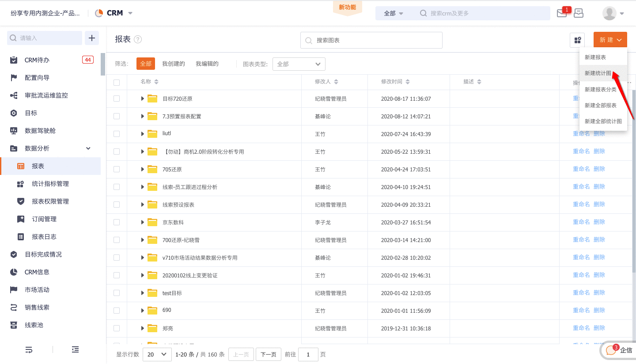Image resolution: width=636 pixels, height=364 pixels.
Task: Filter by 我编辑的
Action: pos(207,64)
